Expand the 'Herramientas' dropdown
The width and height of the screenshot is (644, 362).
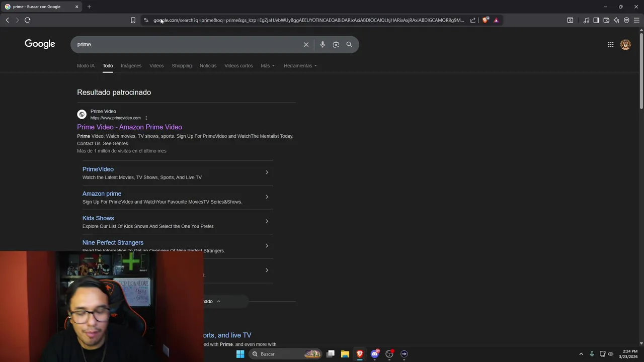[300, 66]
